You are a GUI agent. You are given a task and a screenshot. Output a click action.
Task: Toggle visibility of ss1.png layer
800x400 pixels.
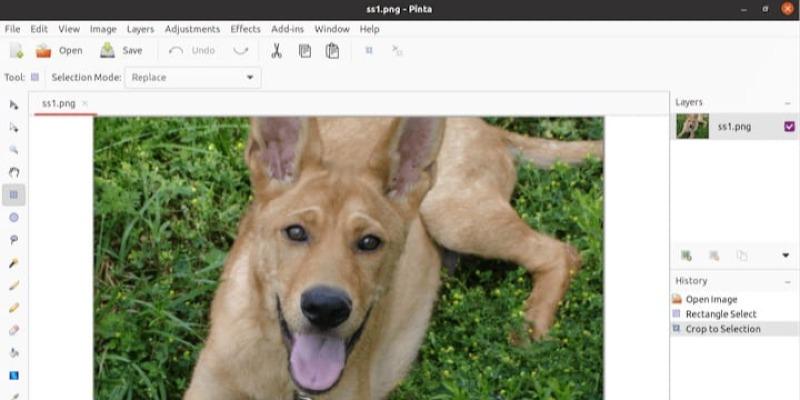[789, 127]
